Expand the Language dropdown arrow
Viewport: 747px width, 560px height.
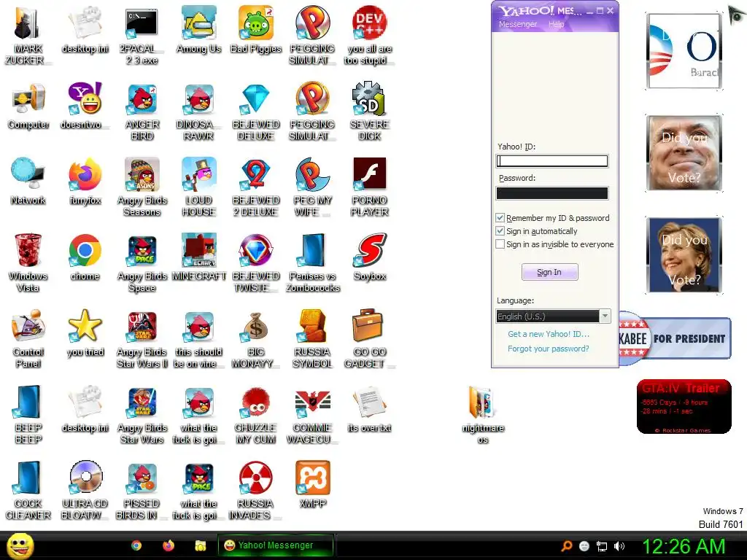[605, 316]
